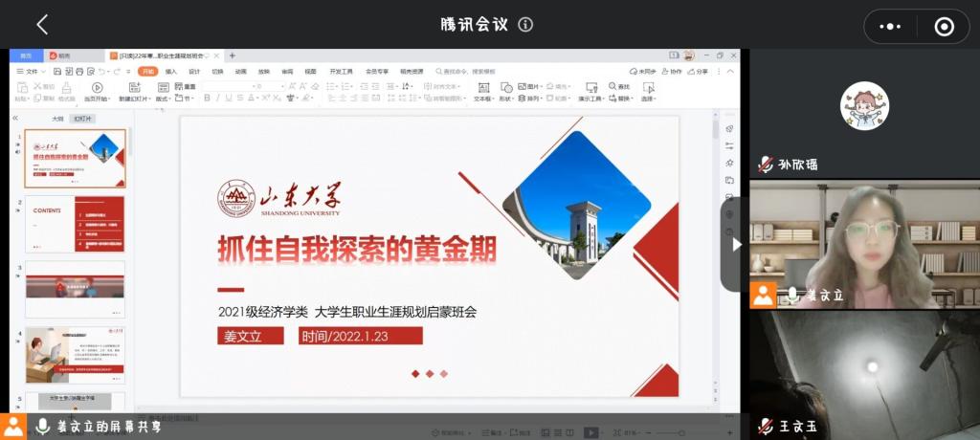Select slide 2 CONTENTS thumbnail
Image resolution: width=980 pixels, height=440 pixels.
(75, 224)
